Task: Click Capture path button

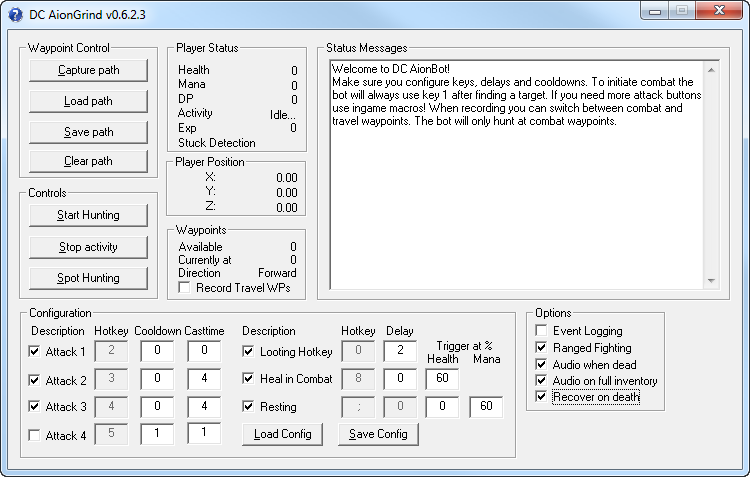Action: tap(88, 70)
